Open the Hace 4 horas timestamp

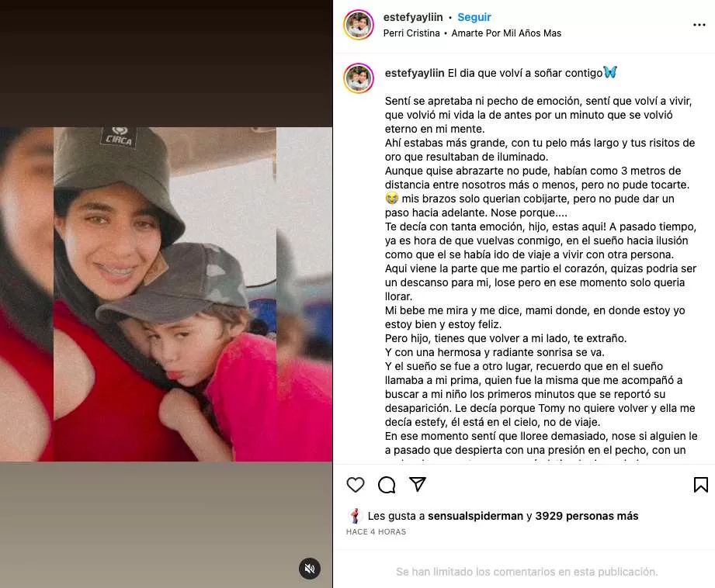pos(376,531)
